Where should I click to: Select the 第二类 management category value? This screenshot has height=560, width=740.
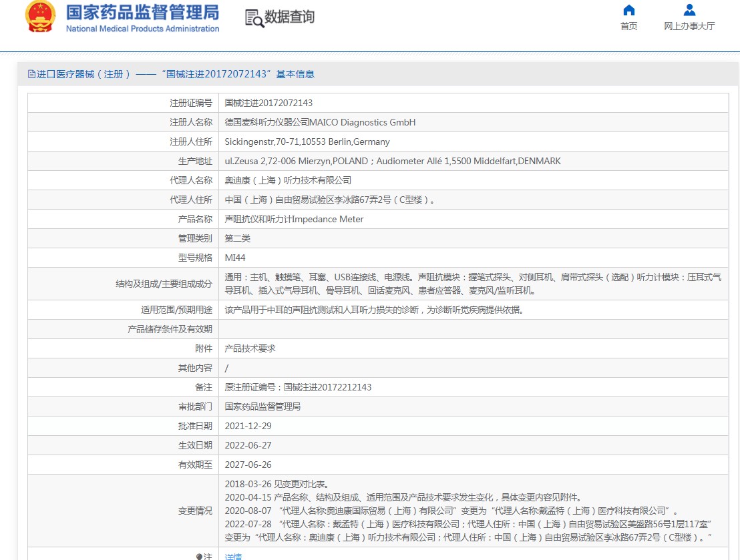click(237, 238)
